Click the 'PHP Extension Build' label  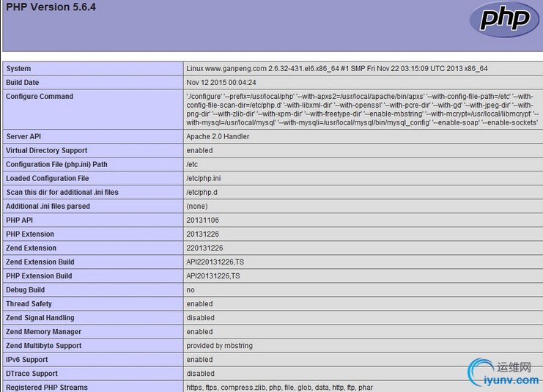(x=39, y=276)
